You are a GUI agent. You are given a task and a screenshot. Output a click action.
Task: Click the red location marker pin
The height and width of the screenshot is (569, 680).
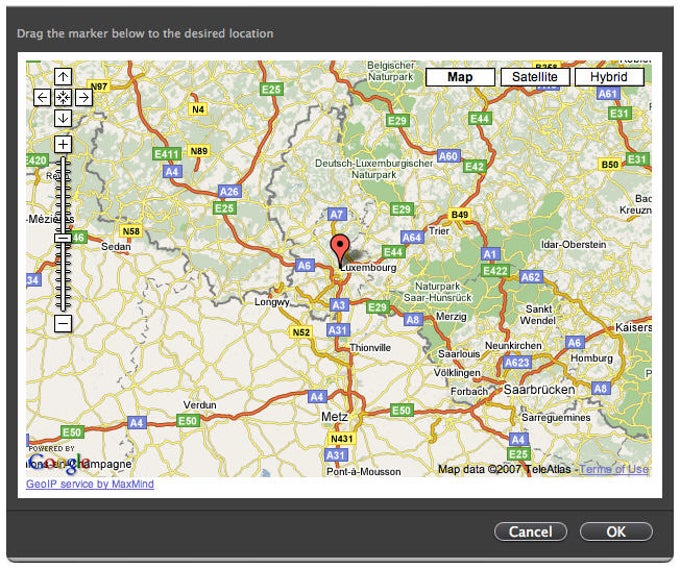click(x=340, y=250)
